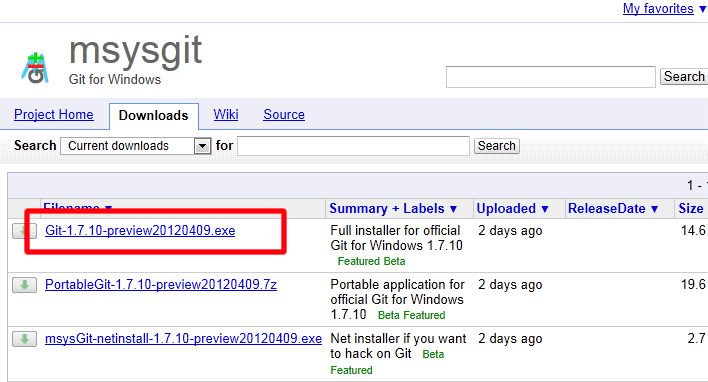708x382 pixels.
Task: Click 'Full installer for official Git for Windows' summary
Action: [396, 238]
